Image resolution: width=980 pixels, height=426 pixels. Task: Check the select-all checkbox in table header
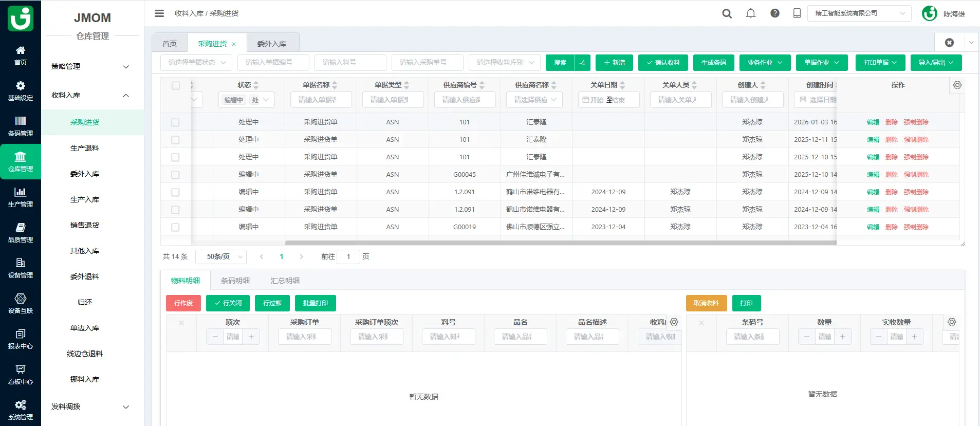[176, 86]
